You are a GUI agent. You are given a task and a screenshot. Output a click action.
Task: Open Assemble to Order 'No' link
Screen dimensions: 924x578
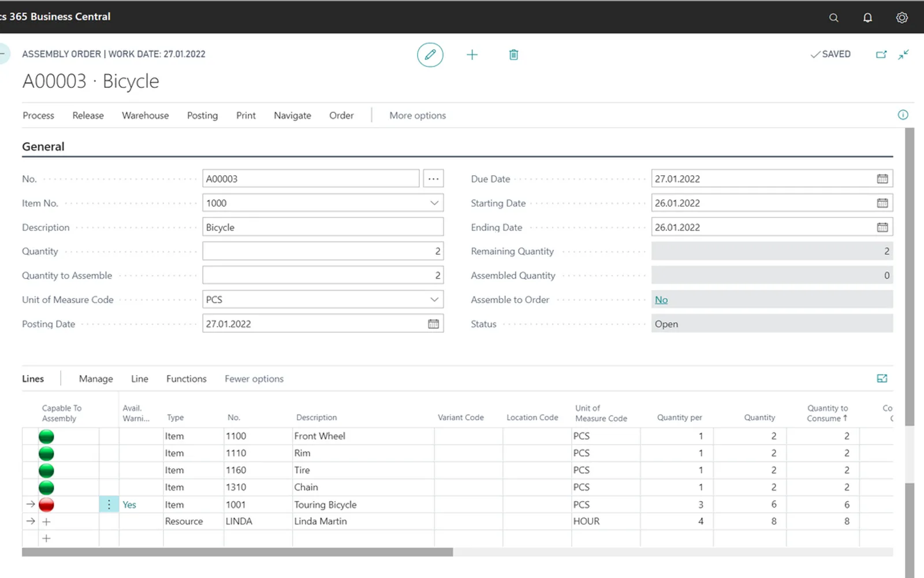[661, 299]
